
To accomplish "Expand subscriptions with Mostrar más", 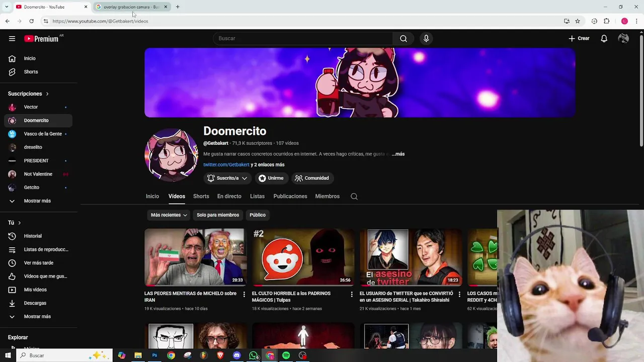I will [37, 201].
